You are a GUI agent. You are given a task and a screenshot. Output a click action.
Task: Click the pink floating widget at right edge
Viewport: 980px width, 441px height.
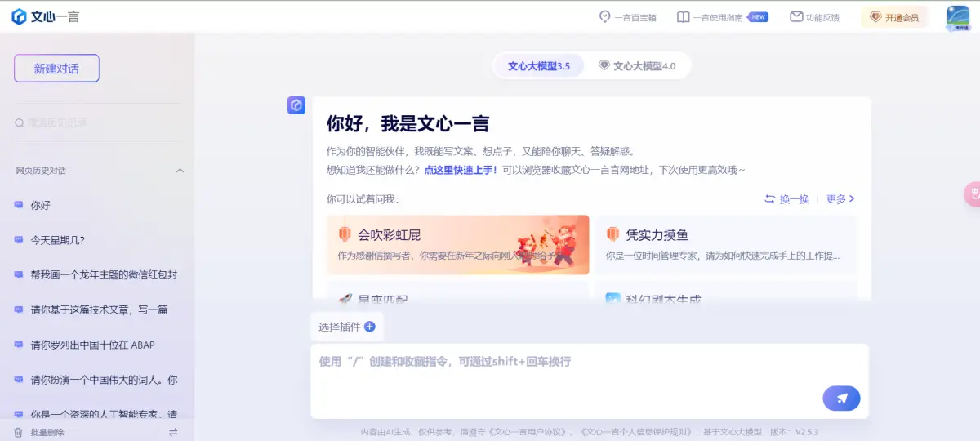pos(973,194)
